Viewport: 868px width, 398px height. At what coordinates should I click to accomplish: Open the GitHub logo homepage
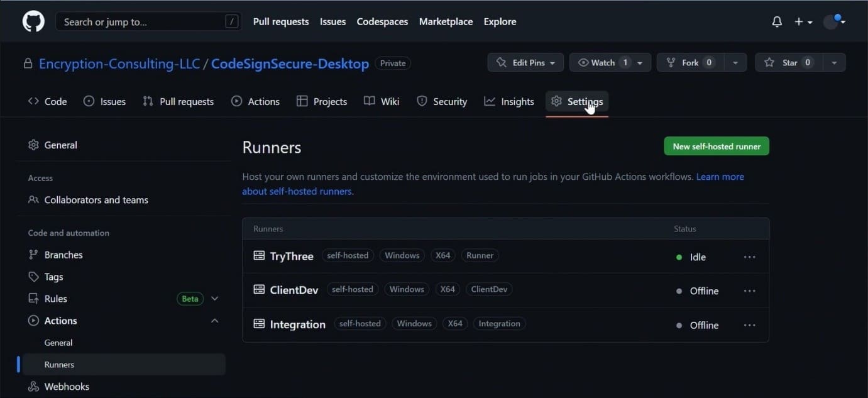[34, 21]
